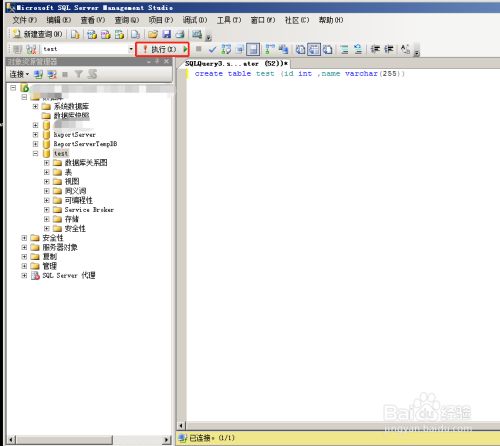Expand the SQL Server 代理 node
Viewport: 500px width, 446px height.
(x=24, y=275)
